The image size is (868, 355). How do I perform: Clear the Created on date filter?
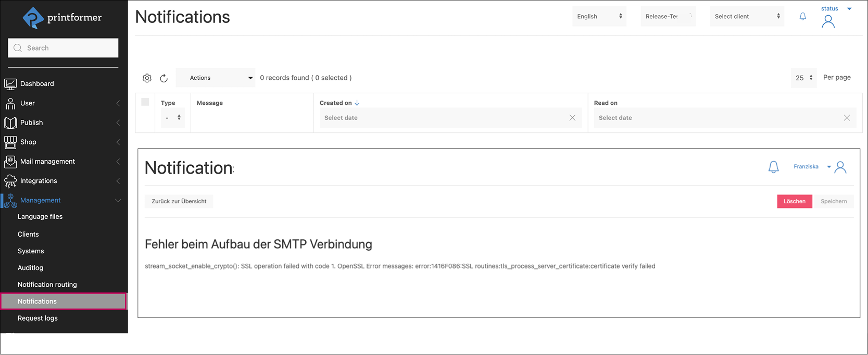click(572, 118)
